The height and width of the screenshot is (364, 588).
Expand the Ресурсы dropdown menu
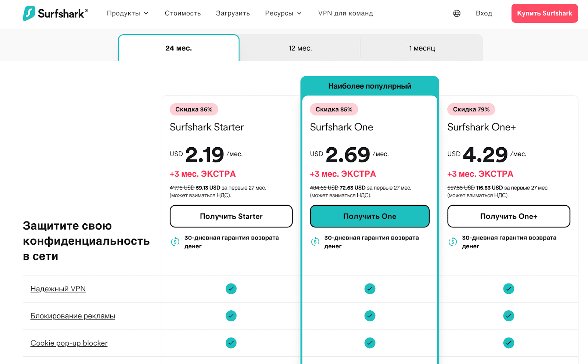283,13
